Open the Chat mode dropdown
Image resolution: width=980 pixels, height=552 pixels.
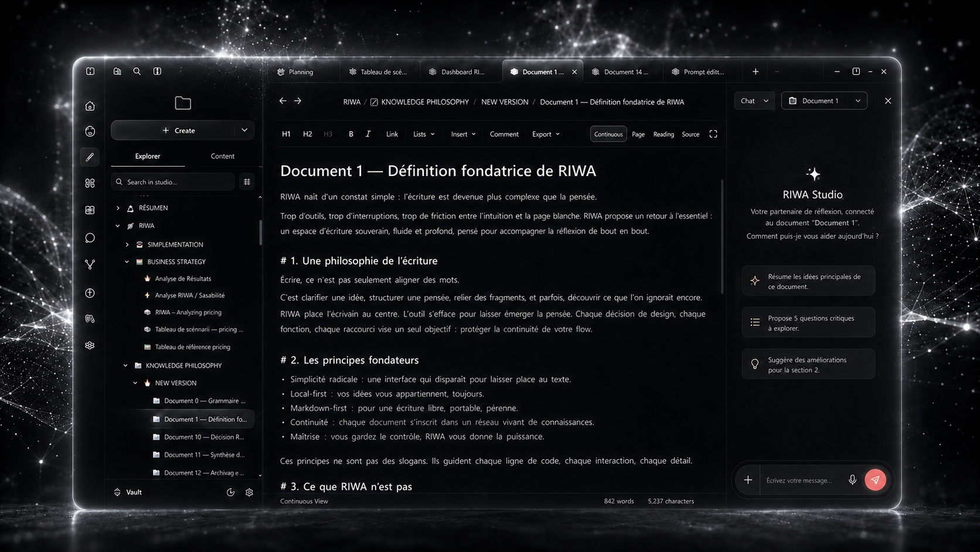[754, 101]
